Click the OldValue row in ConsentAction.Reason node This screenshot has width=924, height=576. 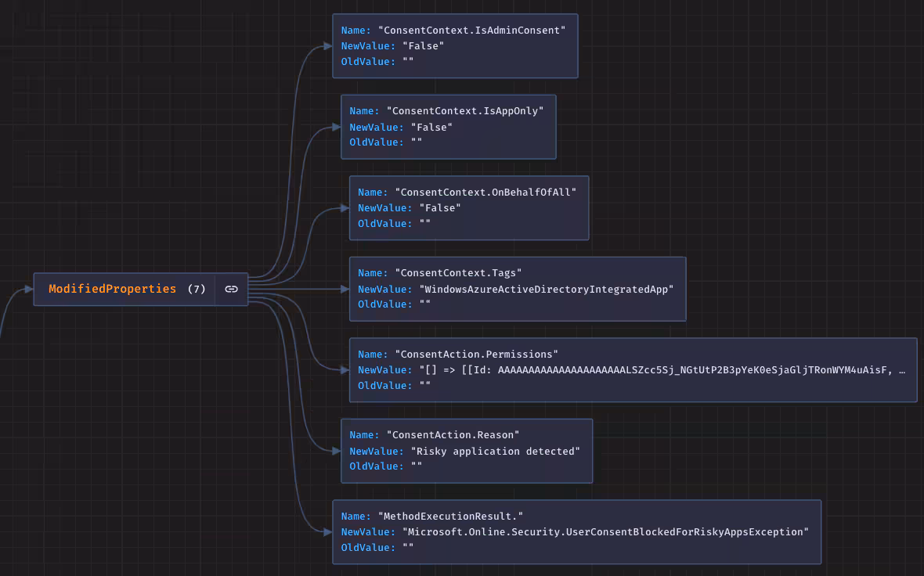[385, 466]
